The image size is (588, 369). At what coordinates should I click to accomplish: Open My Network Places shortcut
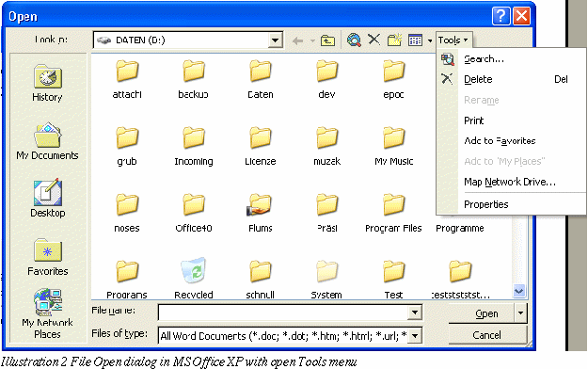[47, 313]
